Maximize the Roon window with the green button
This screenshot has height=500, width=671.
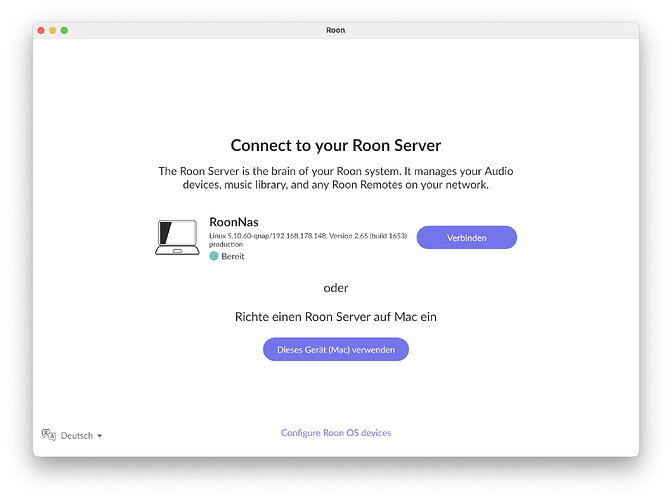click(64, 30)
